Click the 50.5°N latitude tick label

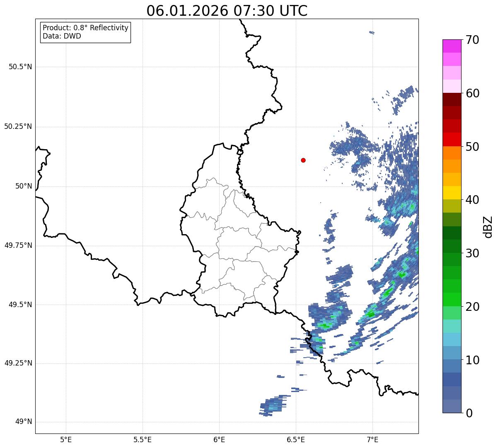point(20,67)
